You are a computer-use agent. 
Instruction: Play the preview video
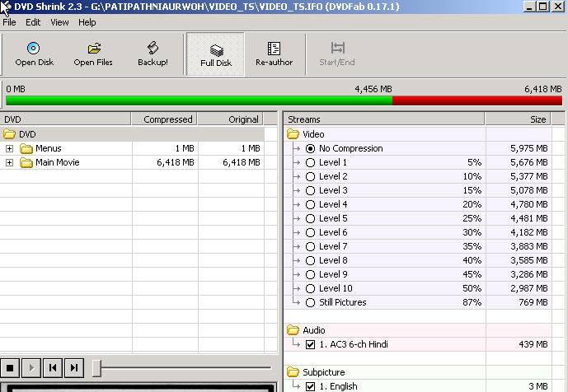click(x=31, y=368)
